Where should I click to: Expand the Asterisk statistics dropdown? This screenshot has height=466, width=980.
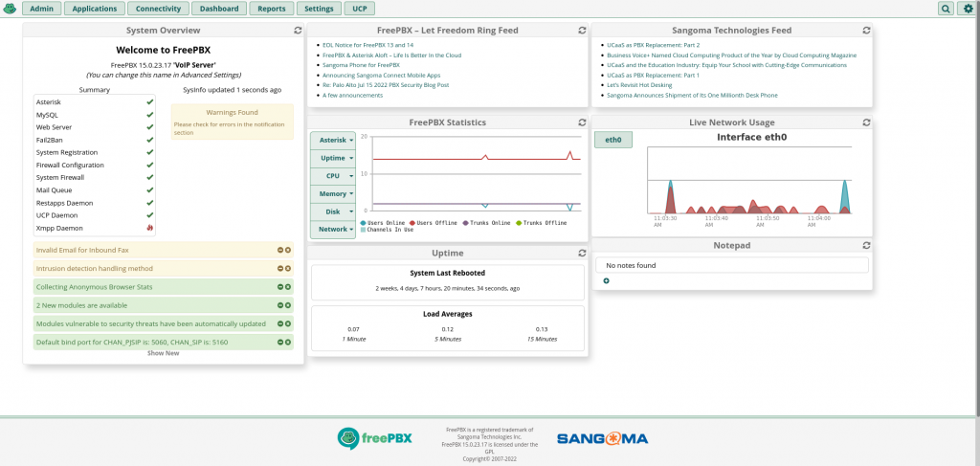[x=332, y=141]
